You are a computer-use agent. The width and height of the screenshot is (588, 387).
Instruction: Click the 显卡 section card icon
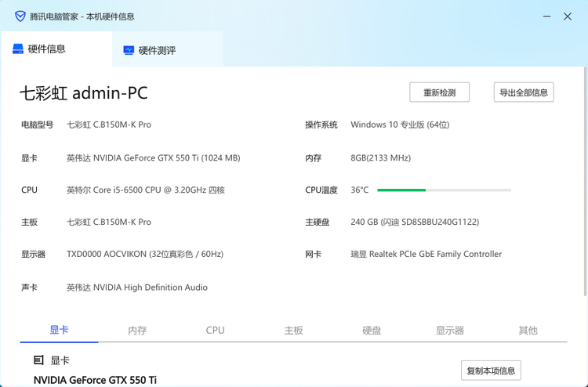pos(38,360)
